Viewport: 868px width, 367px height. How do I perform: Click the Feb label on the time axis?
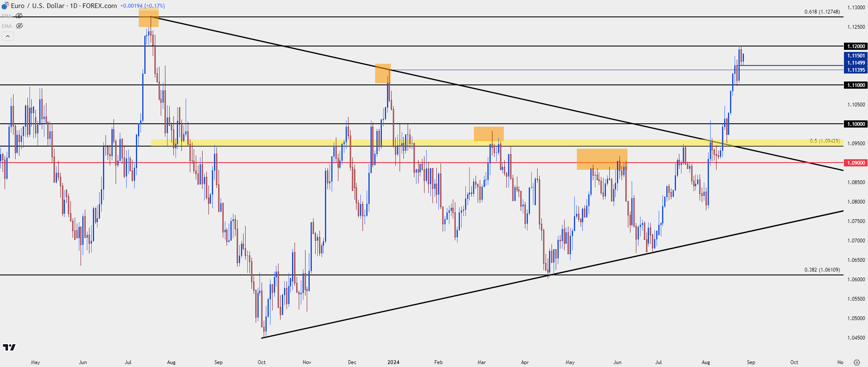[x=438, y=362]
